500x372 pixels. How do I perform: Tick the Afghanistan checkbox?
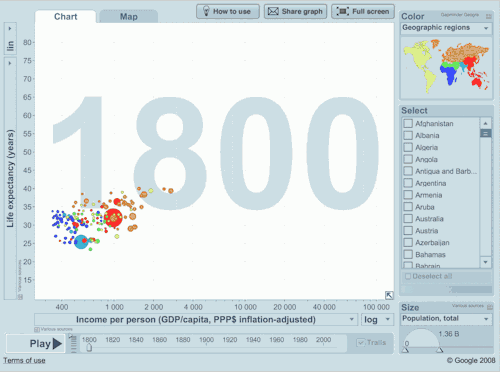[x=408, y=124]
